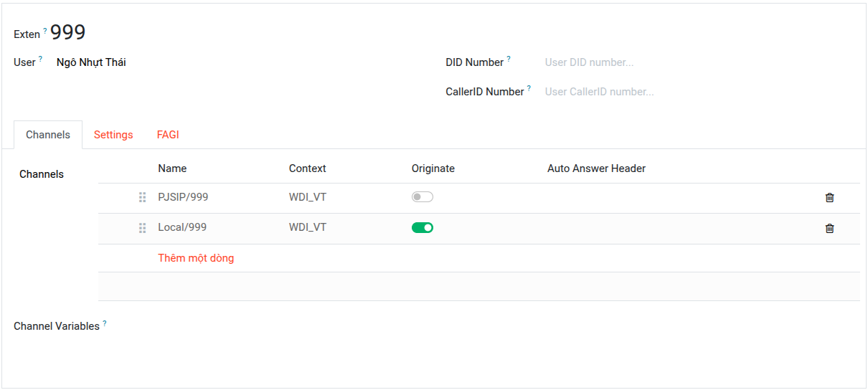Edit the WDI_VT context of PJSIP/999
Screen dimensions: 868x390
pos(308,197)
